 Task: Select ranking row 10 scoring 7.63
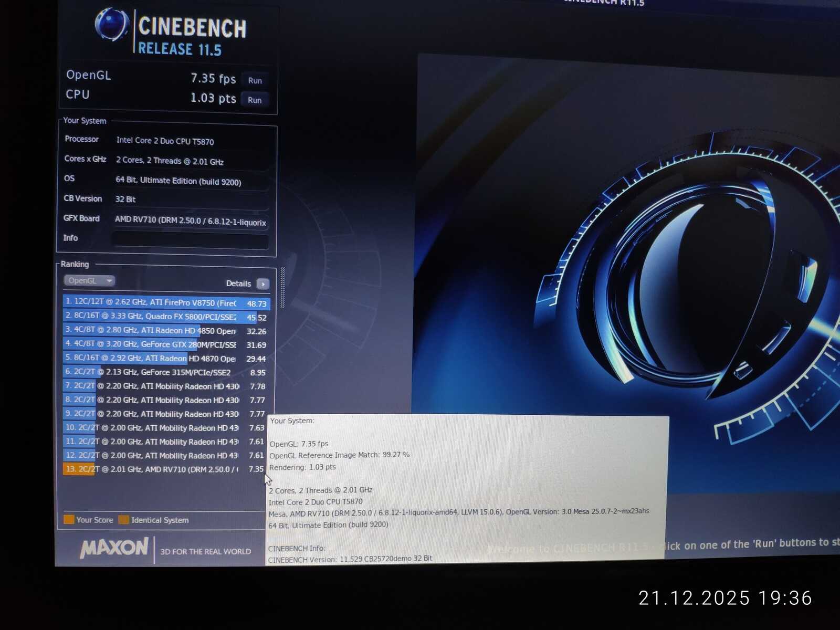click(165, 428)
